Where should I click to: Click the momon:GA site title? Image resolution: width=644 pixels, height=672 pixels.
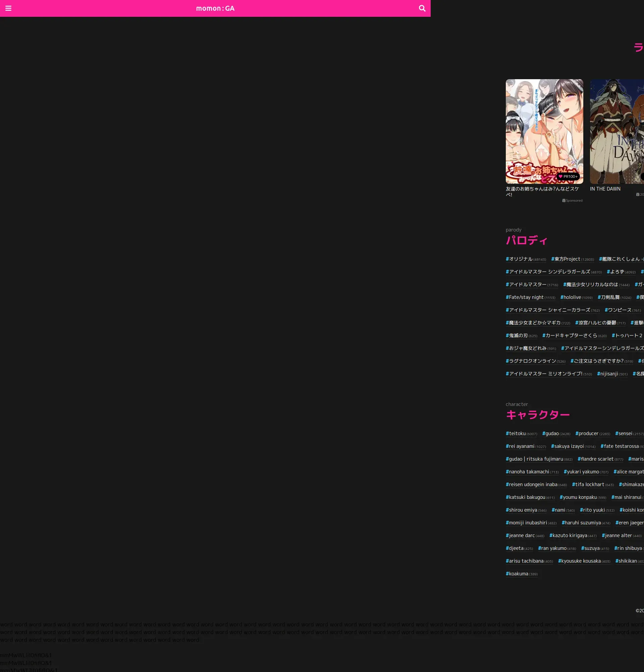(x=215, y=8)
